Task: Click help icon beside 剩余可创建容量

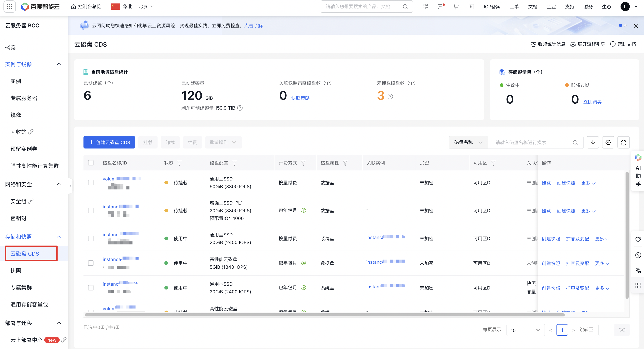Action: (x=240, y=108)
